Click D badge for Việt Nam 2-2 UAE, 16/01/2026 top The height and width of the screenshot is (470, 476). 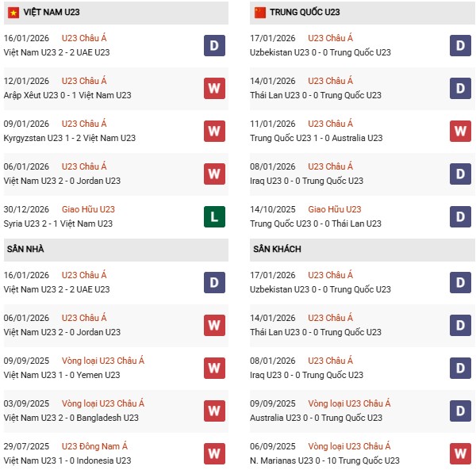coord(214,45)
